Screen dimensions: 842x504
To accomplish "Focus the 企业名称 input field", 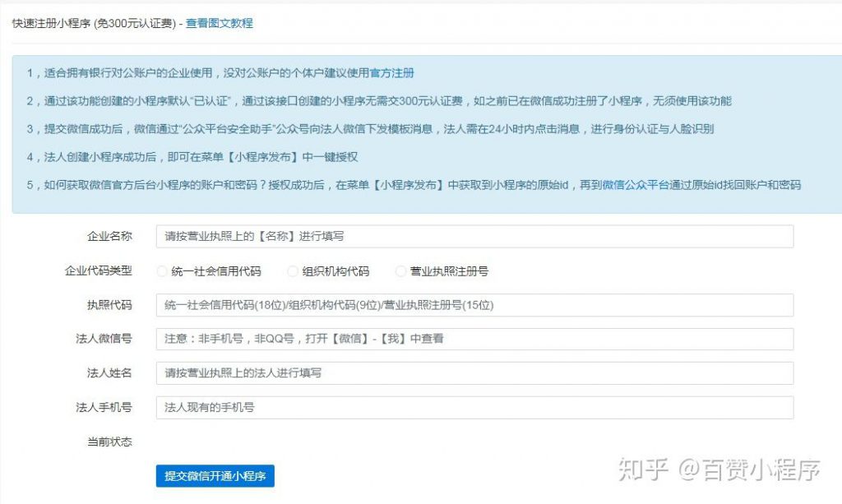I will [474, 236].
